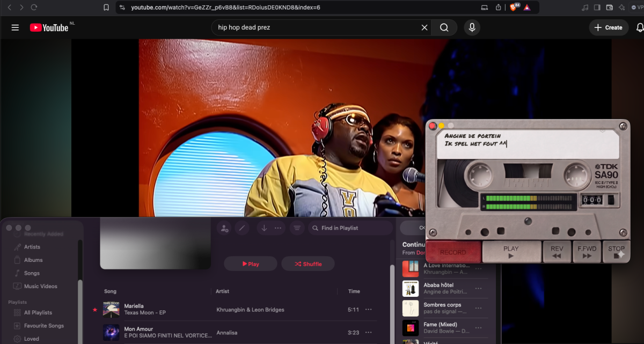644x344 pixels.
Task: Click the Play button in the Music playlist
Action: click(x=251, y=264)
